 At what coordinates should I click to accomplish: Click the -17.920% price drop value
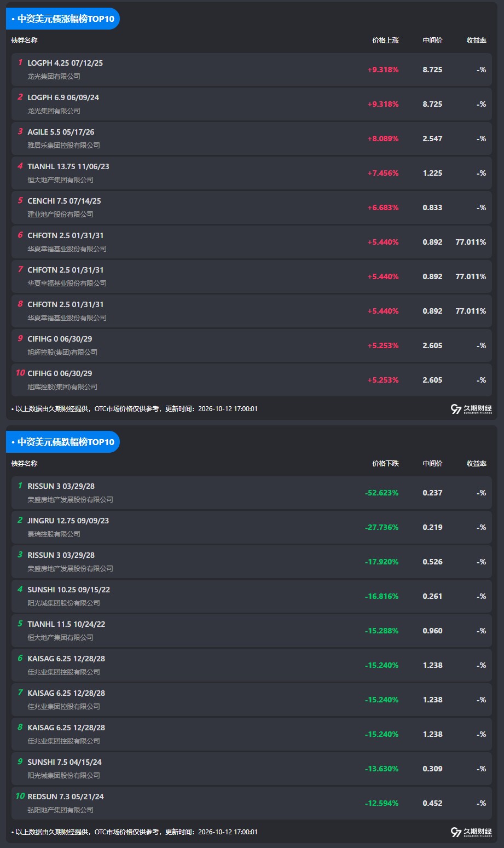point(382,562)
